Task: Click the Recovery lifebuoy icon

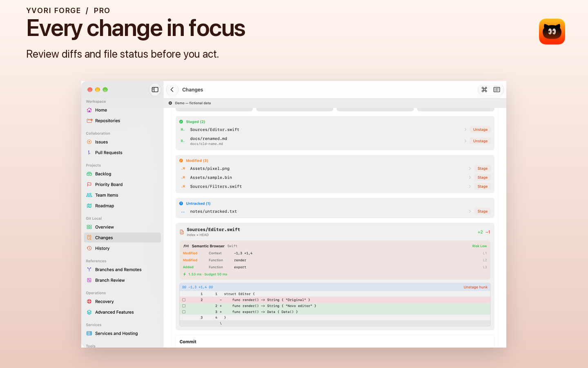Action: click(89, 301)
